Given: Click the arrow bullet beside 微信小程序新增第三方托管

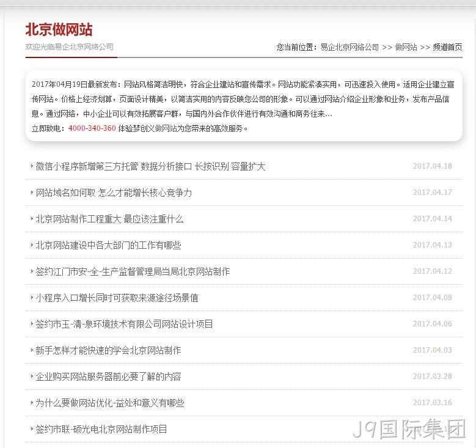Looking at the screenshot, I should 32,166.
